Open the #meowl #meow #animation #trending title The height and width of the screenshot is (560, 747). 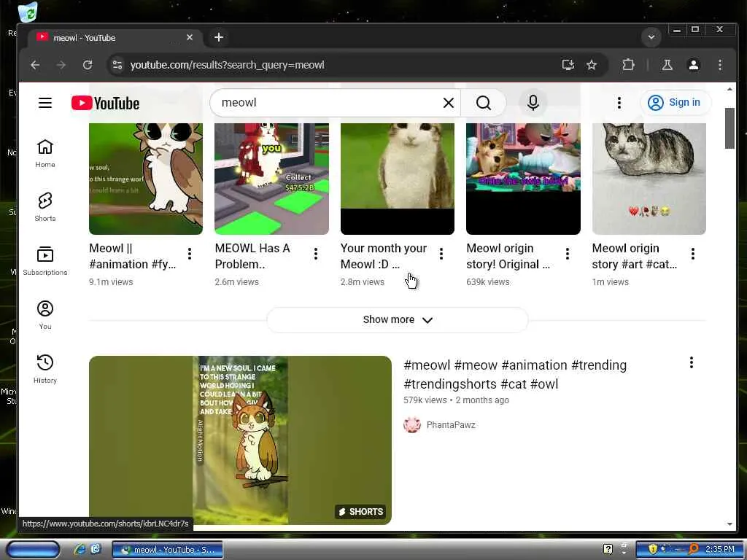[515, 374]
